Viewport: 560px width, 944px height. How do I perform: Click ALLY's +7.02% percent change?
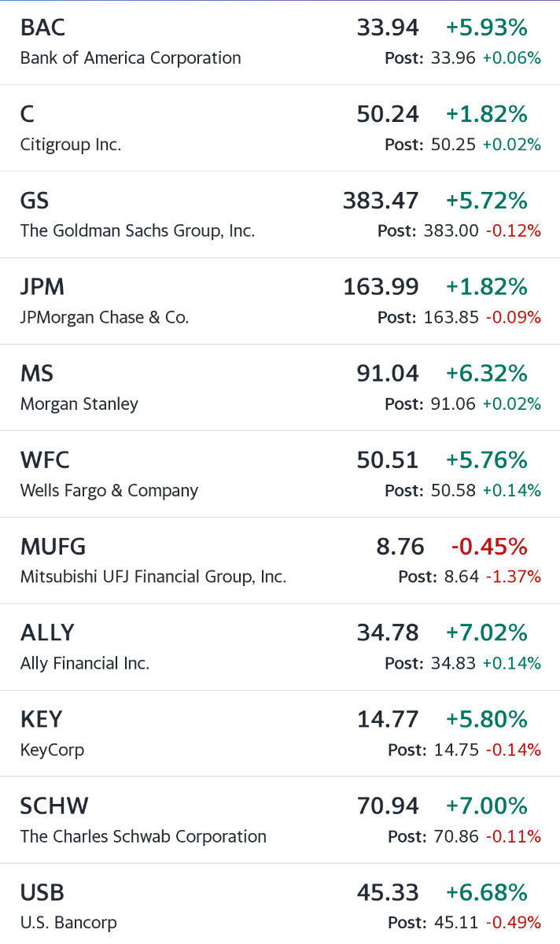point(486,633)
